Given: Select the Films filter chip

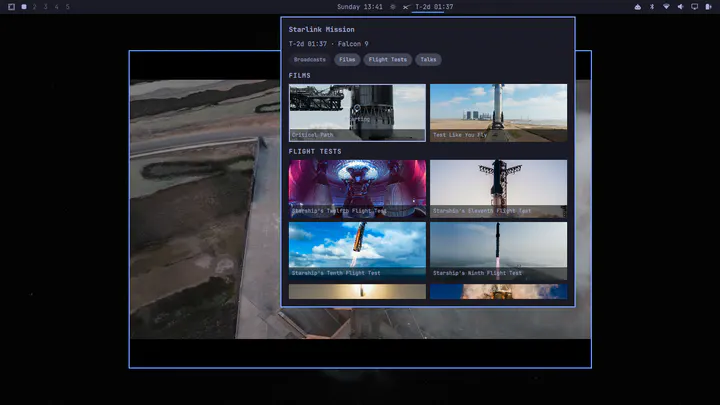Looking at the screenshot, I should point(347,60).
